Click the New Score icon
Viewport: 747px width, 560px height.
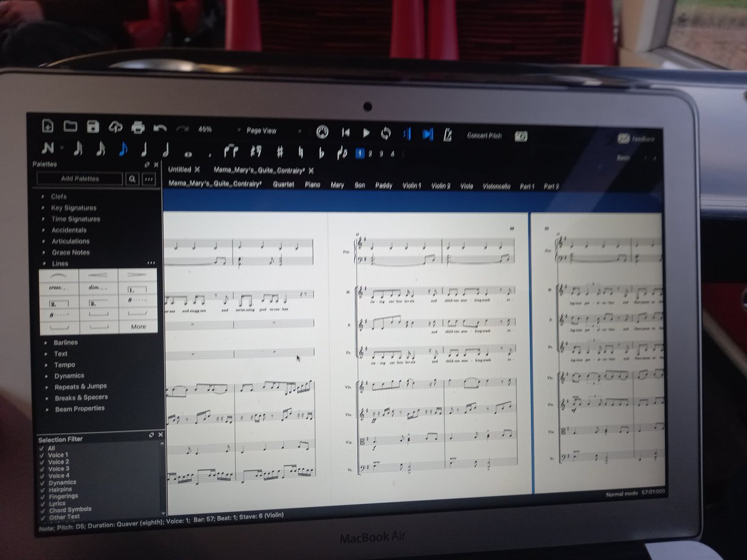(48, 126)
